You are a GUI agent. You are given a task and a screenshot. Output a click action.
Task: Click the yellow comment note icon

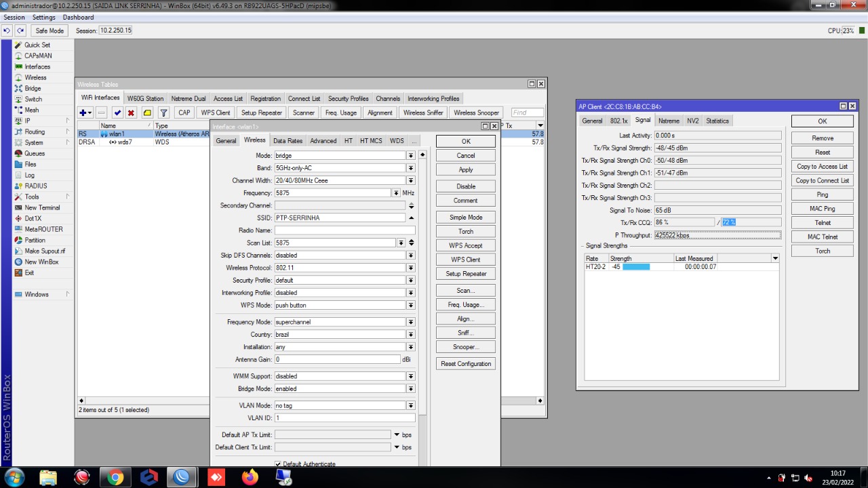[147, 113]
